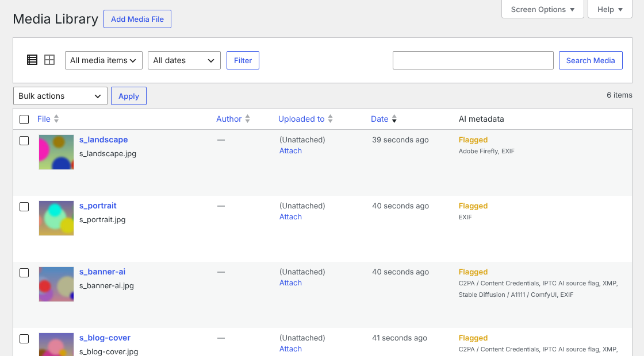Expand the Screen Options panel
The height and width of the screenshot is (356, 644).
(x=543, y=9)
